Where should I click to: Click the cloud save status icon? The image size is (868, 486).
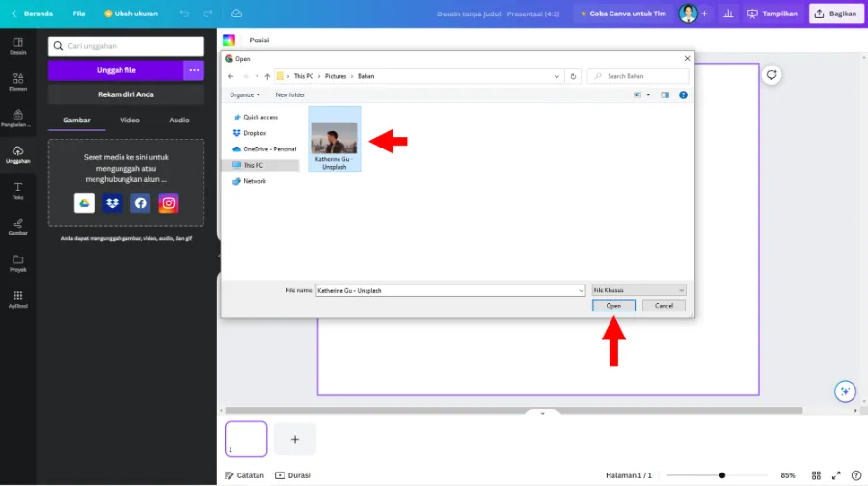(x=237, y=13)
